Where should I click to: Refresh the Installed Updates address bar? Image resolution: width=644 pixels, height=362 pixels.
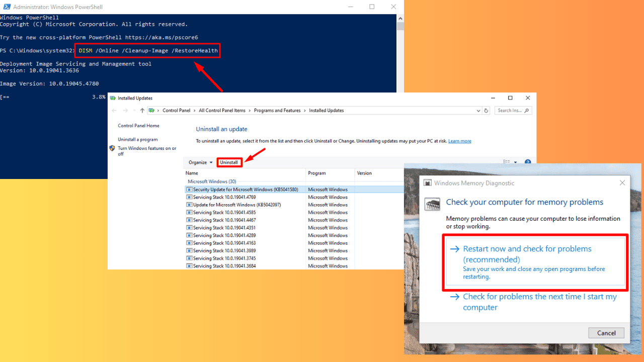[x=486, y=111]
